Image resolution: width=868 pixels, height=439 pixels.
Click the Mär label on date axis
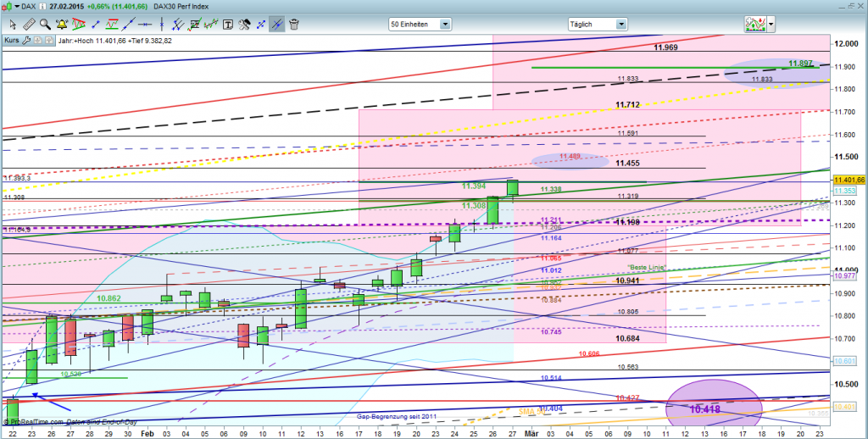[531, 432]
